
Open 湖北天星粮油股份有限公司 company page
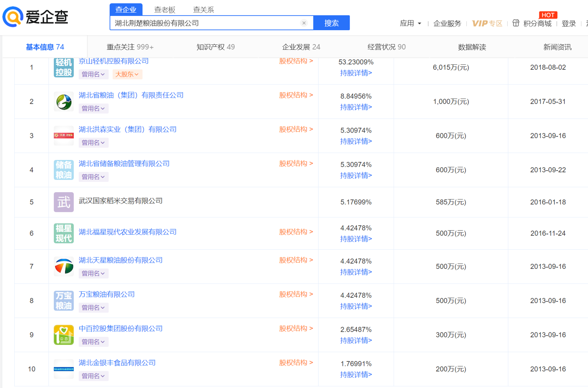point(120,260)
